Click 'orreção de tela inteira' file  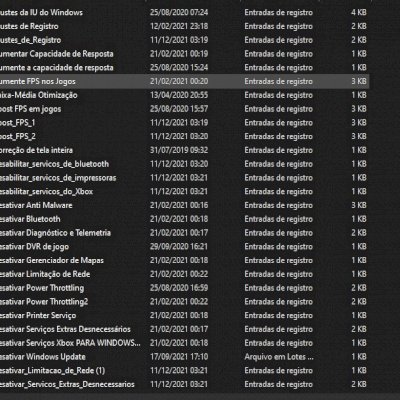[x=36, y=150]
